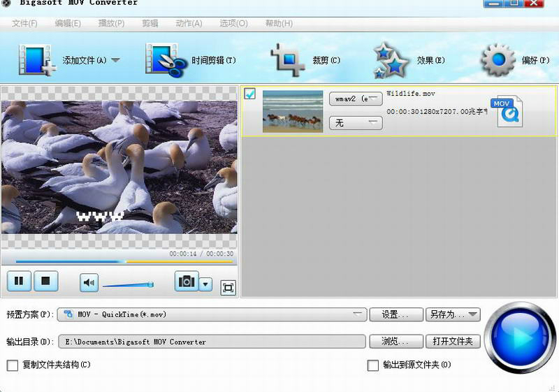The image size is (559, 392).
Task: Open the File (文件) menu
Action: tap(24, 24)
